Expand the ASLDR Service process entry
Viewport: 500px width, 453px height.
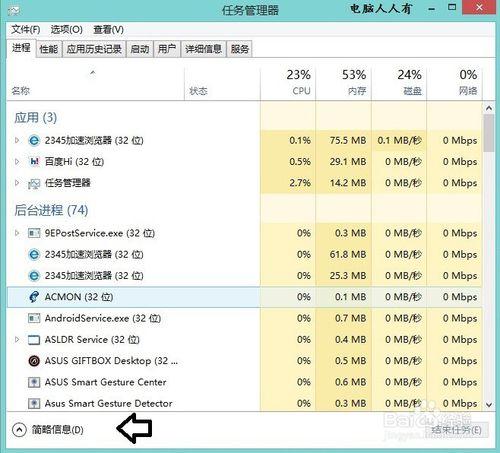coord(17,340)
